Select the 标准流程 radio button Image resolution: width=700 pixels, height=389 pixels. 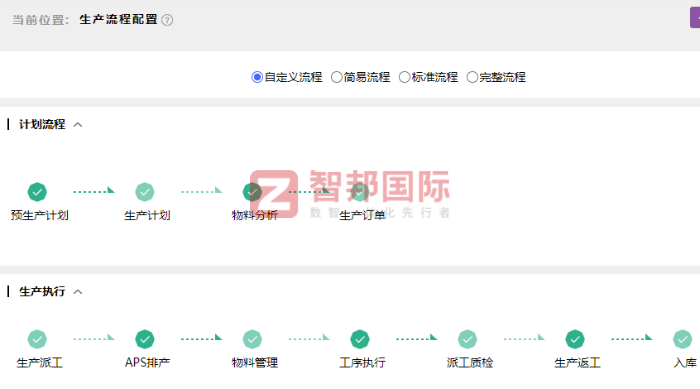tap(404, 77)
